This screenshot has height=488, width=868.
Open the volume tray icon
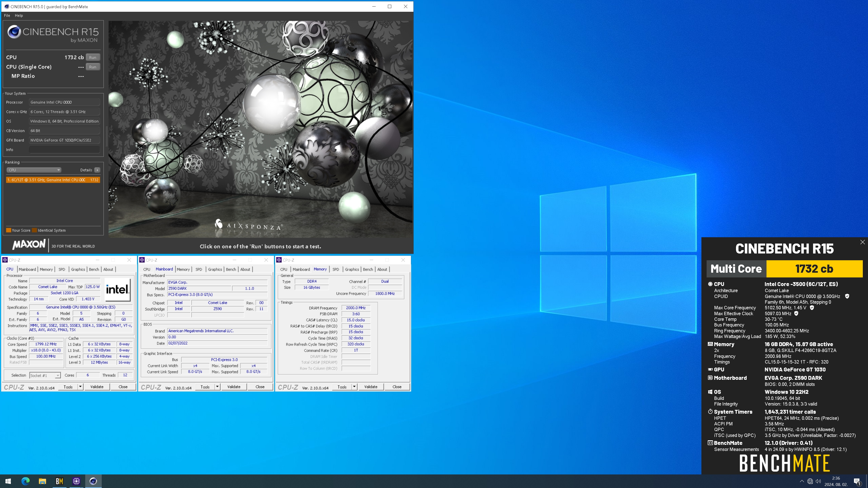click(818, 481)
